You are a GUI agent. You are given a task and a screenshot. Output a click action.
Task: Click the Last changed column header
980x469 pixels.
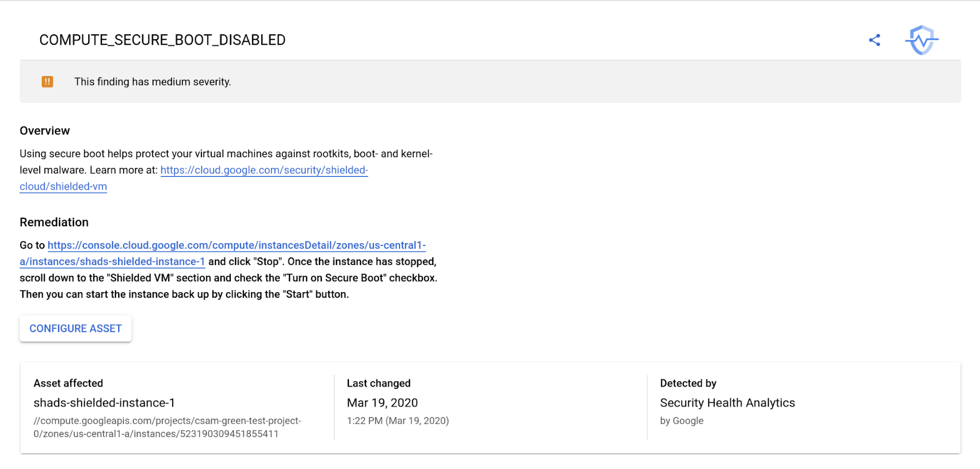(x=378, y=383)
